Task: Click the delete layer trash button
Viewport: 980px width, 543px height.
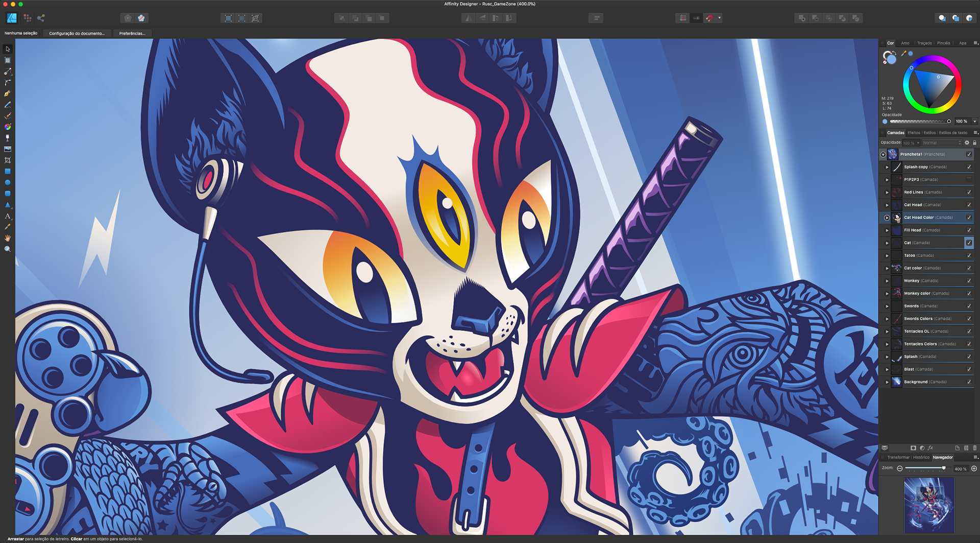Action: (974, 448)
